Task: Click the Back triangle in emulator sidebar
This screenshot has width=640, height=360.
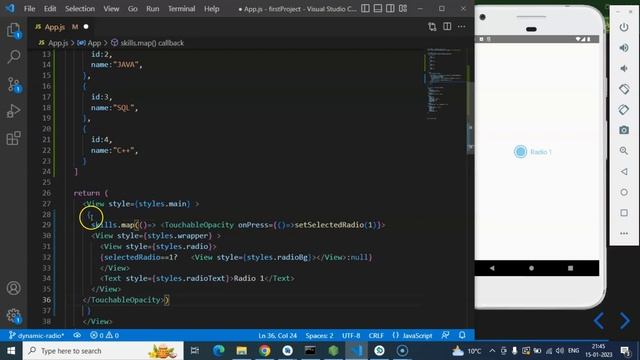Action: click(x=624, y=171)
